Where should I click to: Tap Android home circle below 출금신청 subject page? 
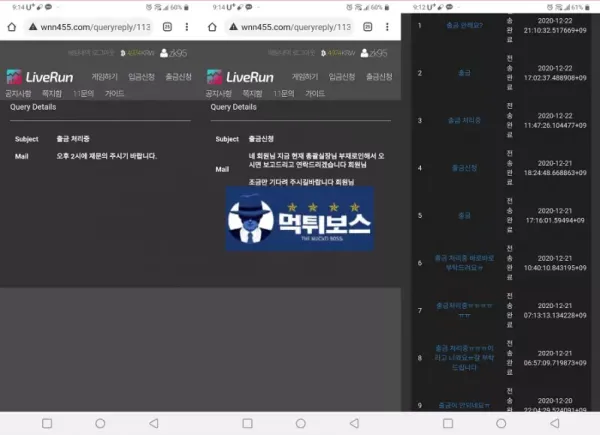(x=301, y=423)
